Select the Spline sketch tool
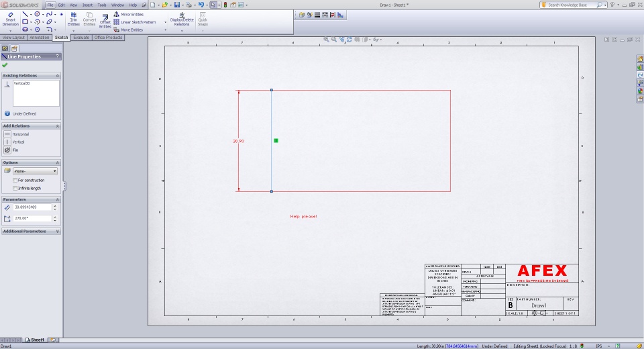644x349 pixels. coord(49,14)
